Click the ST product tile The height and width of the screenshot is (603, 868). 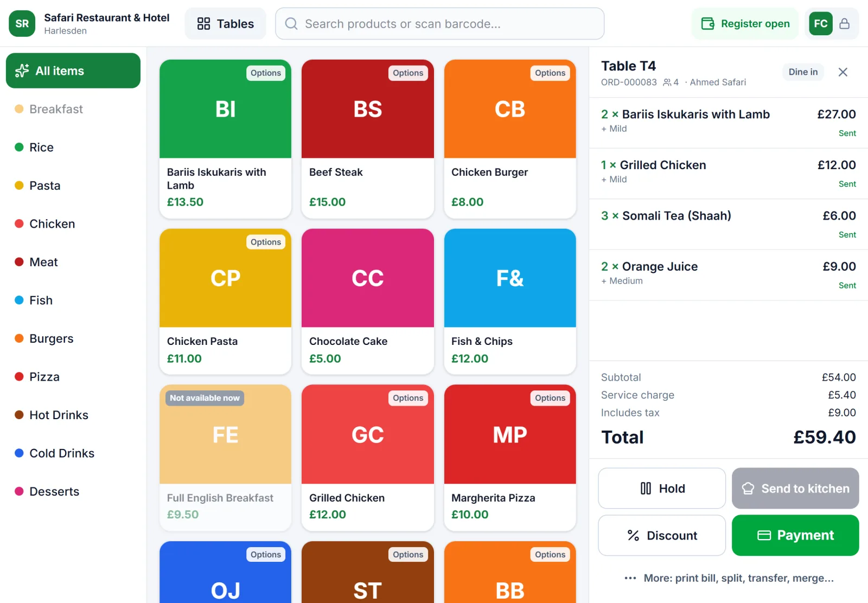(x=368, y=572)
